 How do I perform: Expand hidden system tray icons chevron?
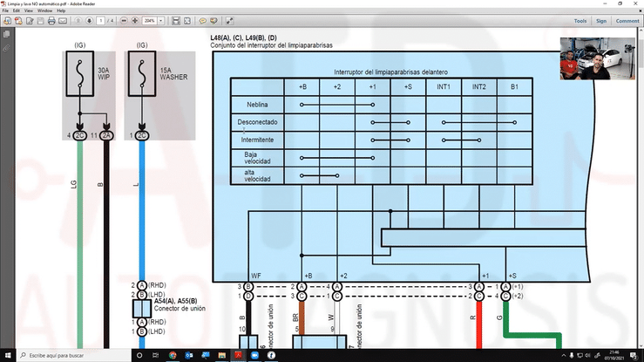click(564, 355)
